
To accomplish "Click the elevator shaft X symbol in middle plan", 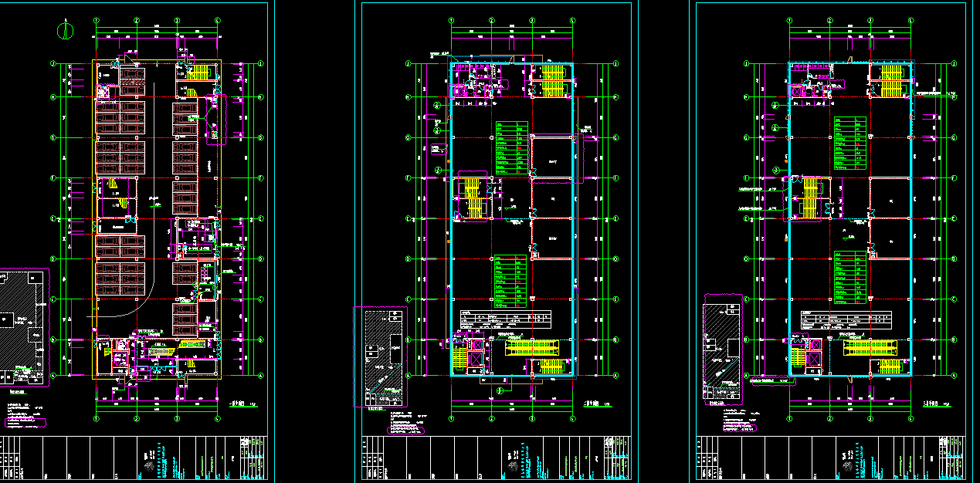I will click(x=475, y=353).
